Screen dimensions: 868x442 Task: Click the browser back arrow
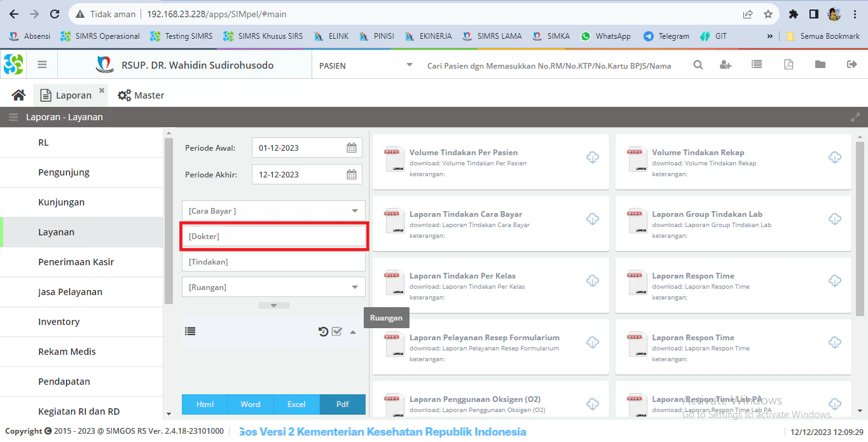point(13,14)
